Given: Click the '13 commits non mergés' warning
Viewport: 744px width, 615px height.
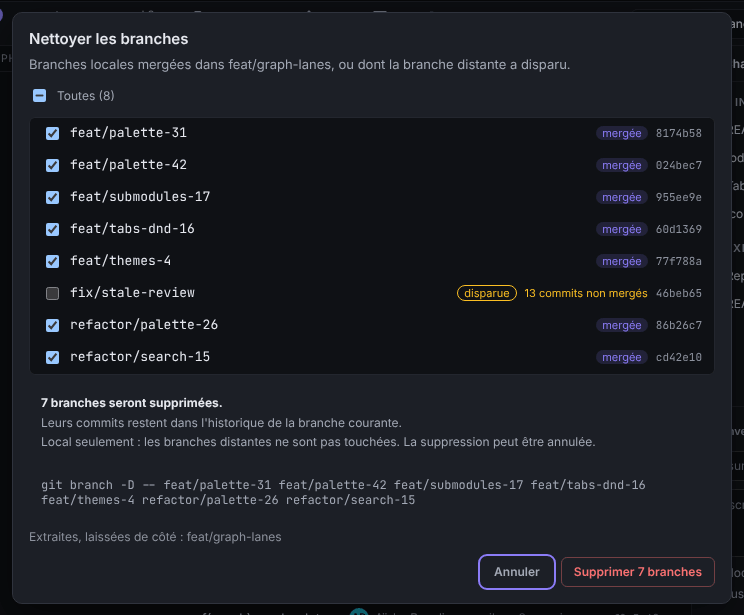Looking at the screenshot, I should 586,293.
